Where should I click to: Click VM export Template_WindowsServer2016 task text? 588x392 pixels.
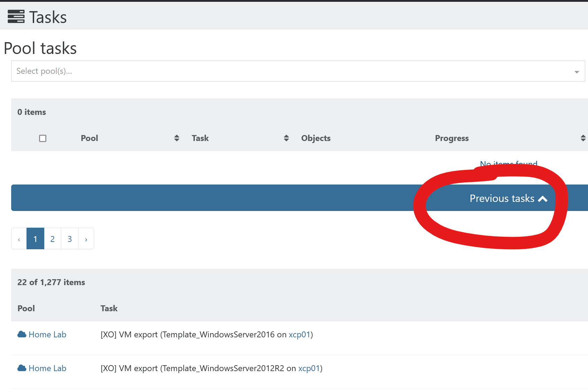tap(207, 335)
